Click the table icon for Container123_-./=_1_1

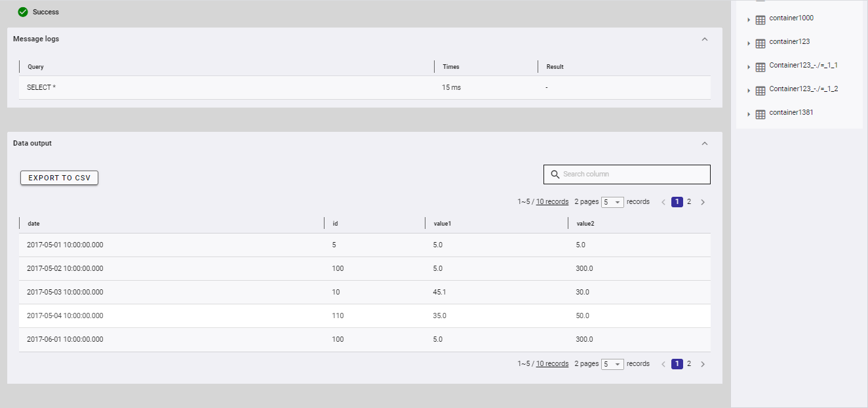point(760,68)
